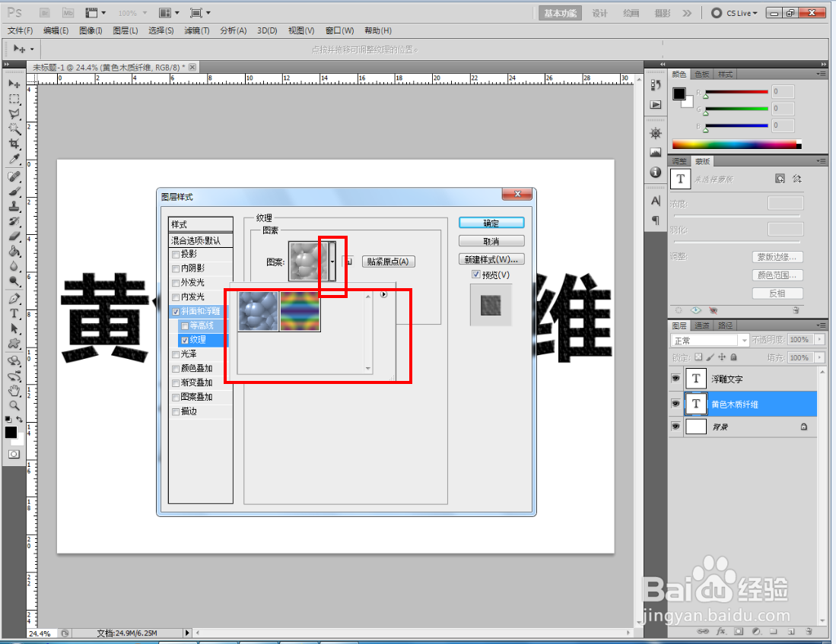Click the 取消 cancel button
Viewport: 836px width, 644px height.
[491, 241]
